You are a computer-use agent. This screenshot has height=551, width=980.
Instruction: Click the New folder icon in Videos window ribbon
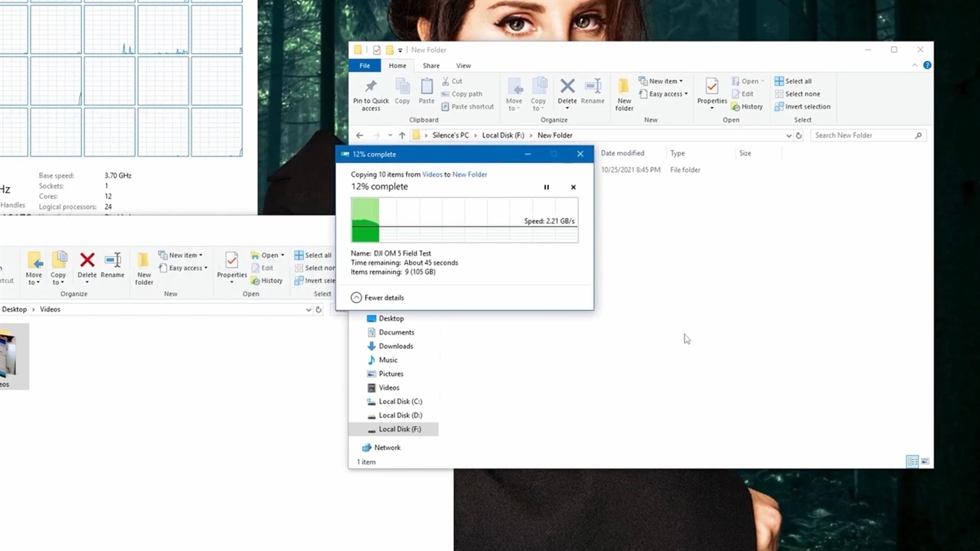point(144,261)
